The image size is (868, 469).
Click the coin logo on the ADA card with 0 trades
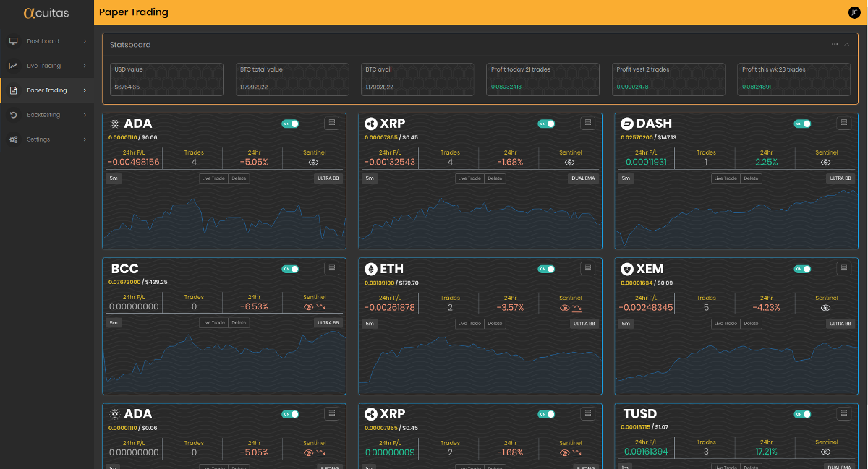click(x=114, y=414)
